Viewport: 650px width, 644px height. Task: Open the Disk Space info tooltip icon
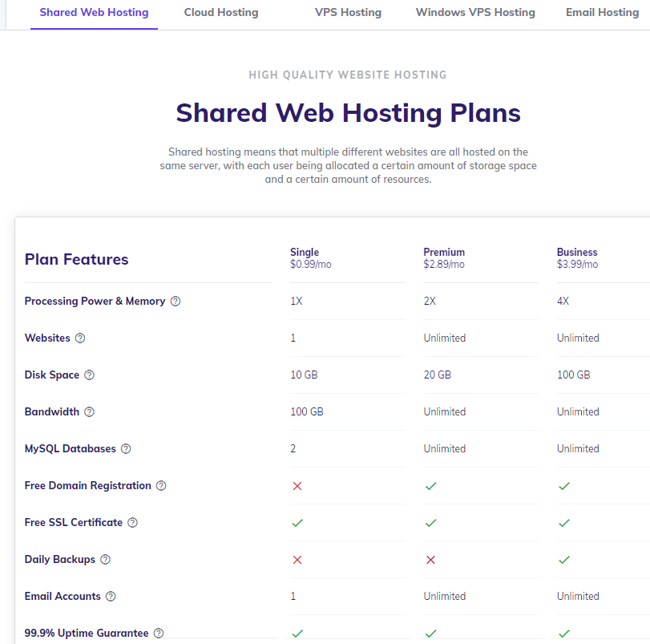(x=89, y=375)
